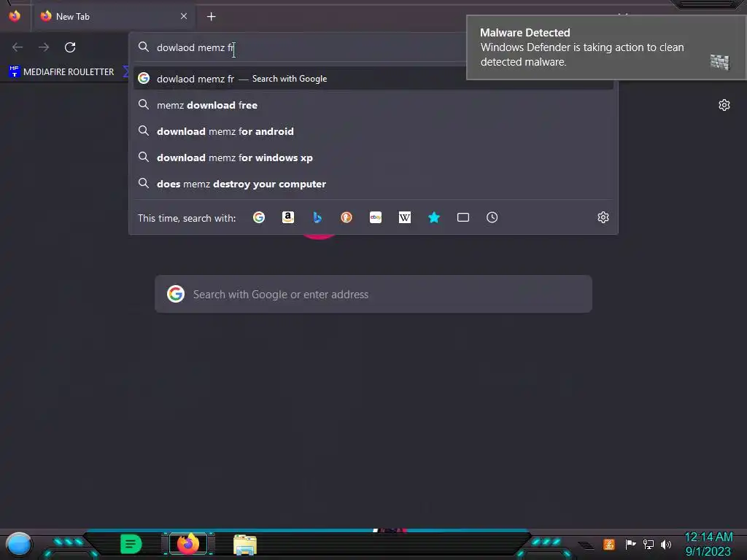Click the address bar text field
The width and height of the screenshot is (747, 560).
coord(305,47)
